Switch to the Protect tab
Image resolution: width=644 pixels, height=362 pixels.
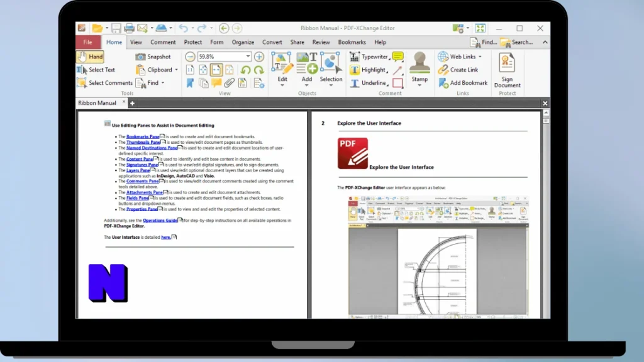[193, 42]
